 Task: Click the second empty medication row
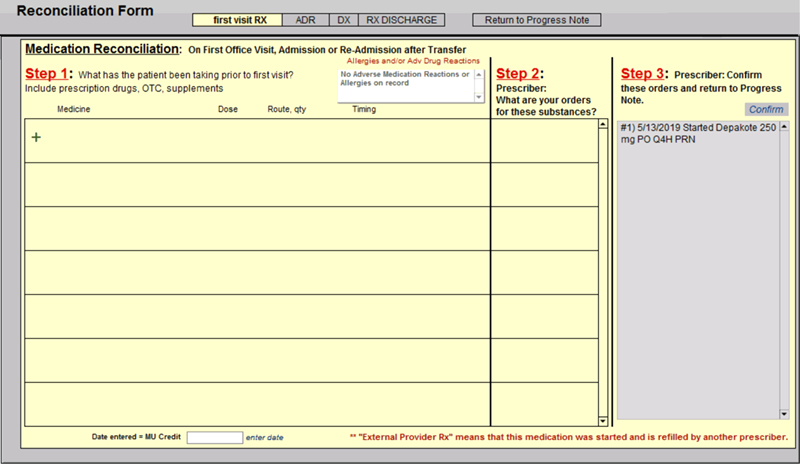[x=257, y=184]
